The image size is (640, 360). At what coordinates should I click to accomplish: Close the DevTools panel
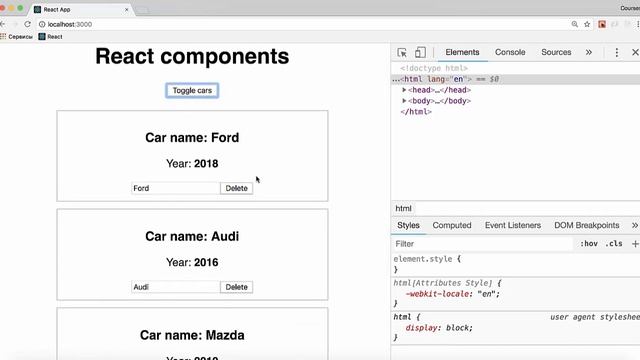click(x=635, y=52)
